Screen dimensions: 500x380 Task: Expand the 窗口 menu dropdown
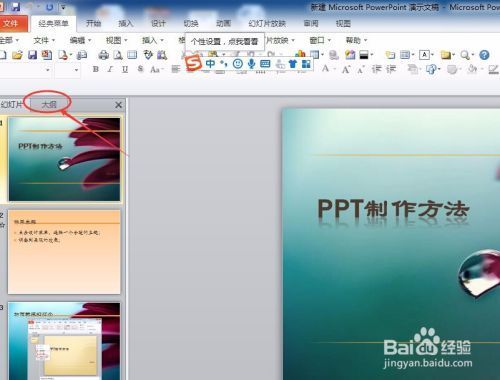click(x=320, y=40)
